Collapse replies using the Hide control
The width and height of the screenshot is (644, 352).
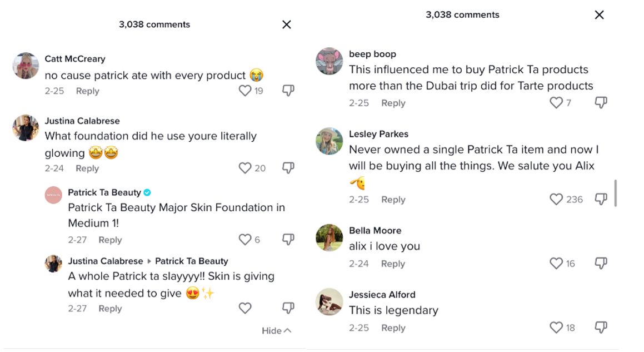276,330
